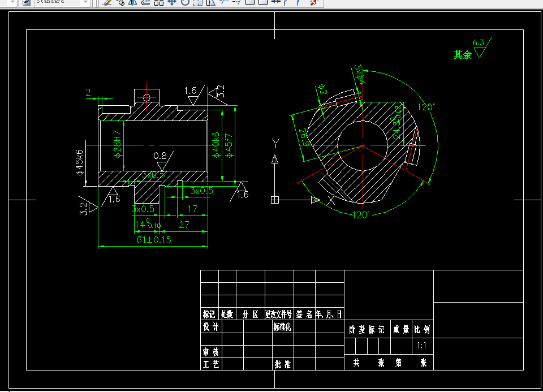543x392 pixels.
Task: Click the 阶段标记 header cell
Action: 367,329
